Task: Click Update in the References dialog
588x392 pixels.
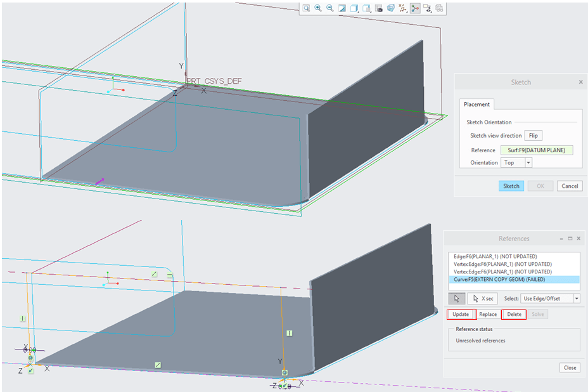Action: click(461, 315)
